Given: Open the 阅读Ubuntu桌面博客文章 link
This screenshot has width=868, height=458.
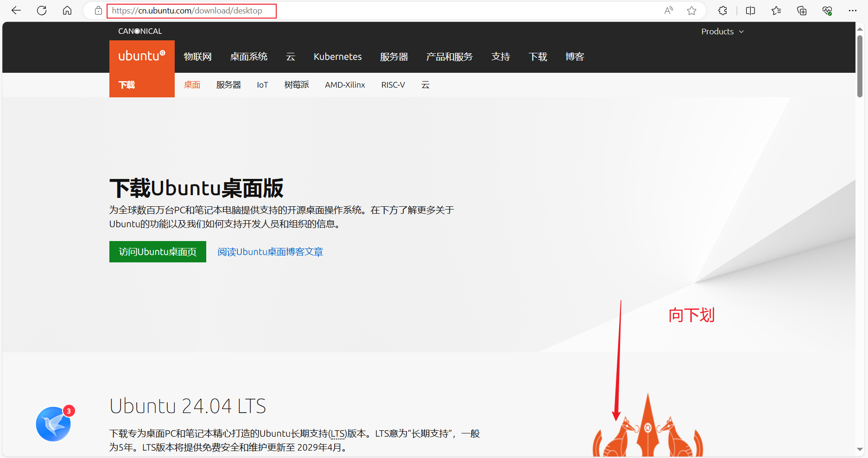Looking at the screenshot, I should tap(270, 252).
